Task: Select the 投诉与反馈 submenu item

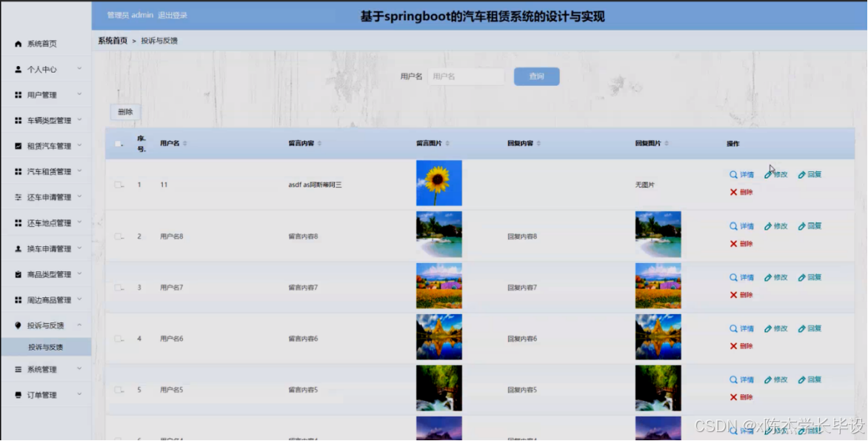Action: click(x=46, y=348)
